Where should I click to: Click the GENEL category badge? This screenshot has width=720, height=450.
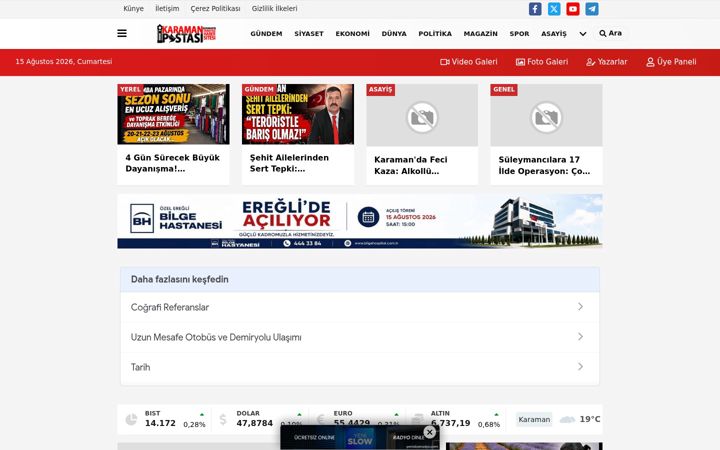[504, 90]
